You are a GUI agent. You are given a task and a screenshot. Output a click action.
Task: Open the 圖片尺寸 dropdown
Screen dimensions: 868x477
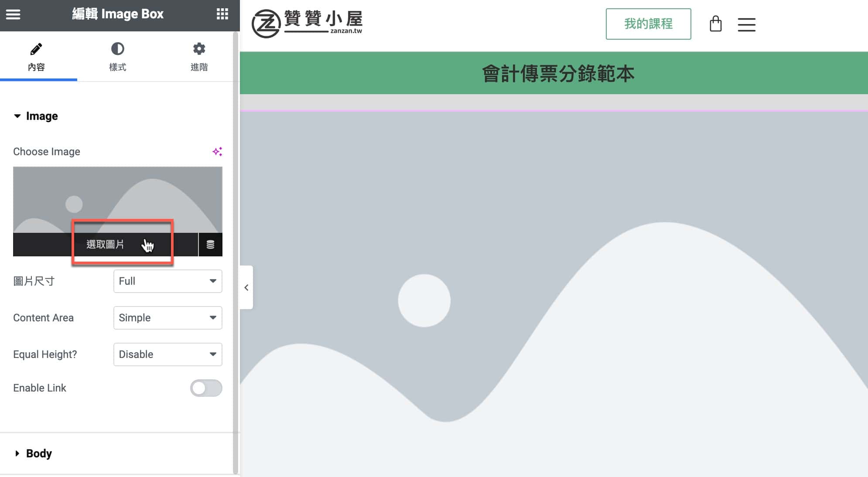167,281
